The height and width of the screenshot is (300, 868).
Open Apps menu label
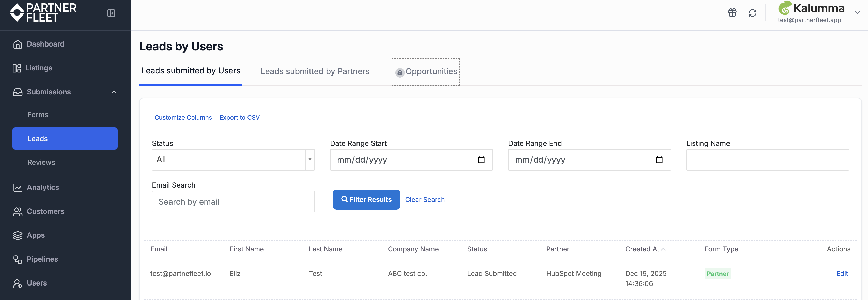(x=36, y=235)
